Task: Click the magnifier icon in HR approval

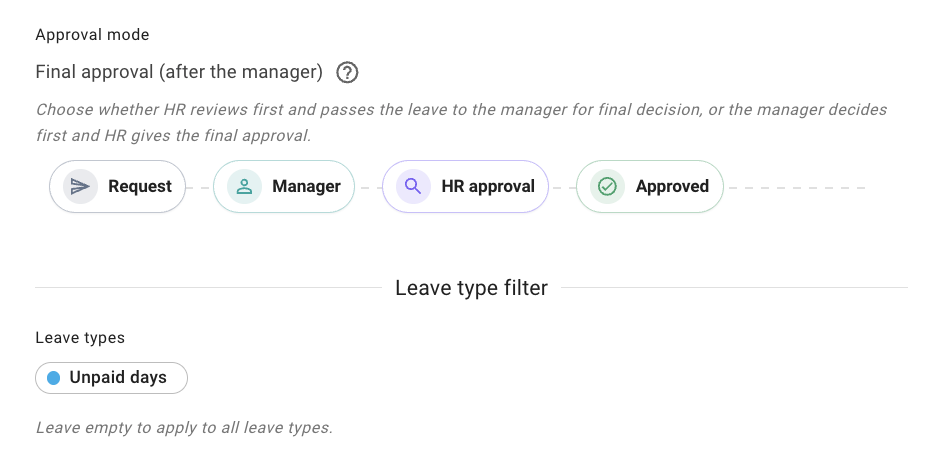Action: tap(413, 187)
